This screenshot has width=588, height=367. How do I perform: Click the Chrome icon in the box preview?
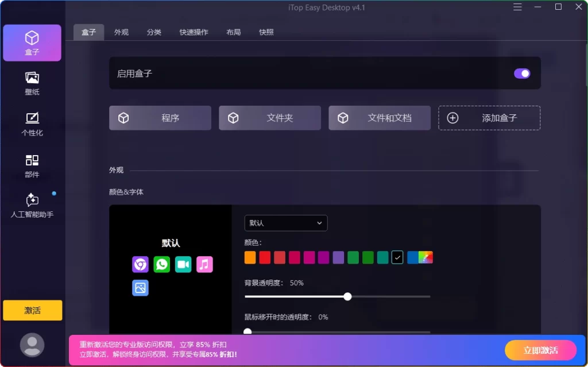coord(140,265)
